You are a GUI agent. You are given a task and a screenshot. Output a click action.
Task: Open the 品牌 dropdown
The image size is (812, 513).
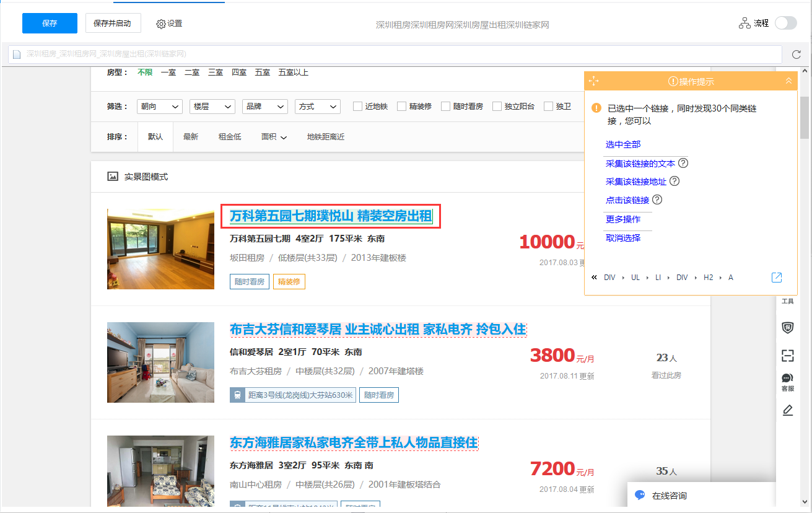pos(264,107)
